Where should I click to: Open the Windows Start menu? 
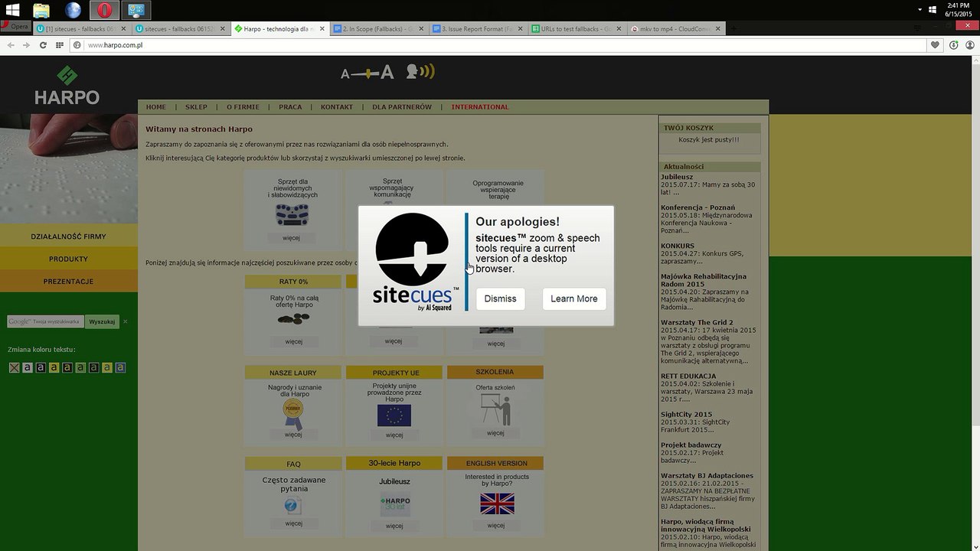[x=12, y=10]
